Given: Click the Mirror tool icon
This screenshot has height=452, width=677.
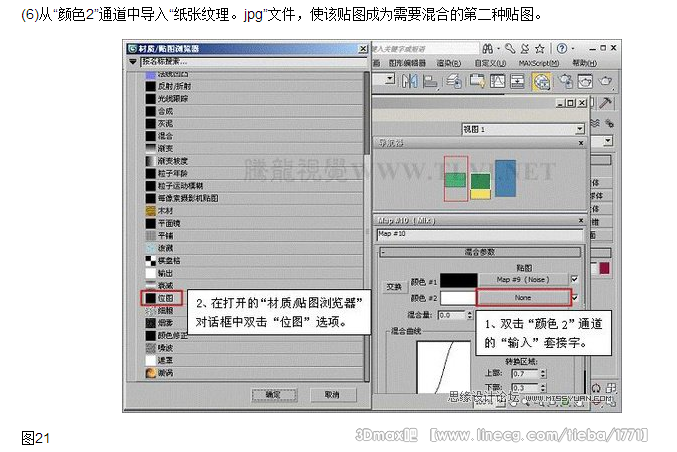Looking at the screenshot, I should coord(409,81).
